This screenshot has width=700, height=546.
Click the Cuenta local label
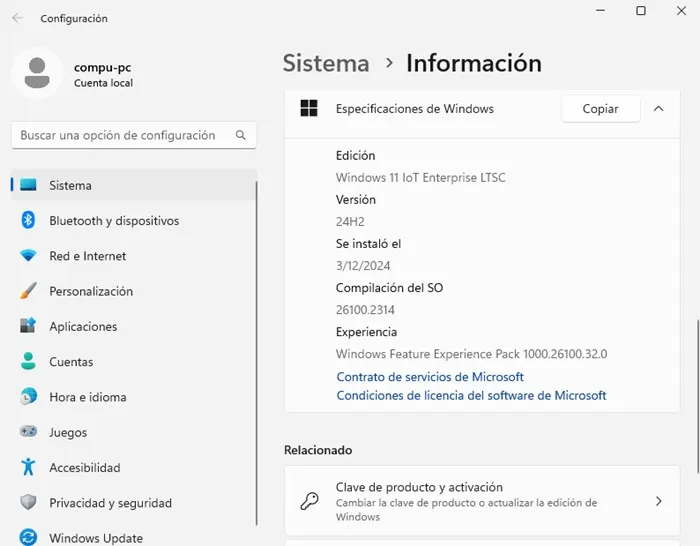103,83
